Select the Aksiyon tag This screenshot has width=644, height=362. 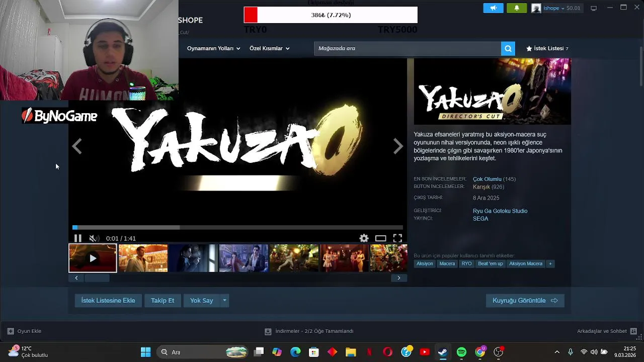pos(424,263)
